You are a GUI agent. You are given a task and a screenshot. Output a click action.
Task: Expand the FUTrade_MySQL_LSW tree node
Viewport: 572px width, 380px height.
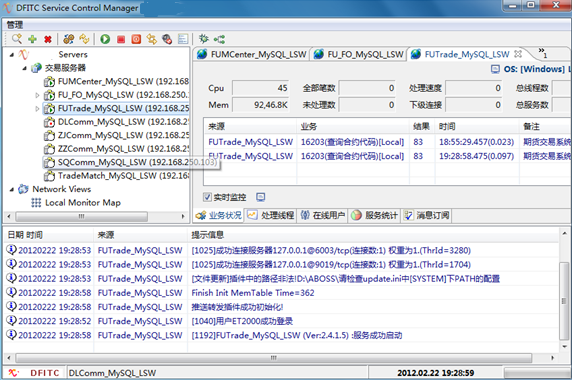[x=37, y=109]
